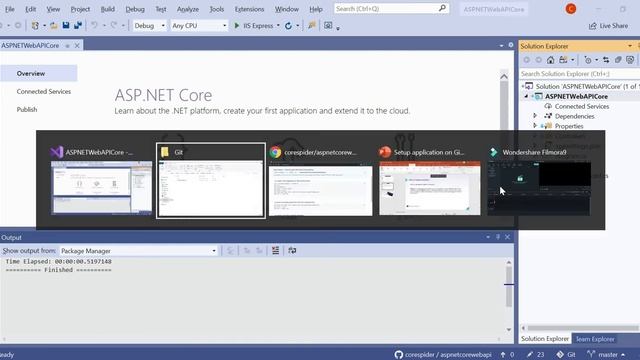Switch to the Git folder window thumbnail
Image resolution: width=640 pixels, height=360 pixels.
[211, 180]
